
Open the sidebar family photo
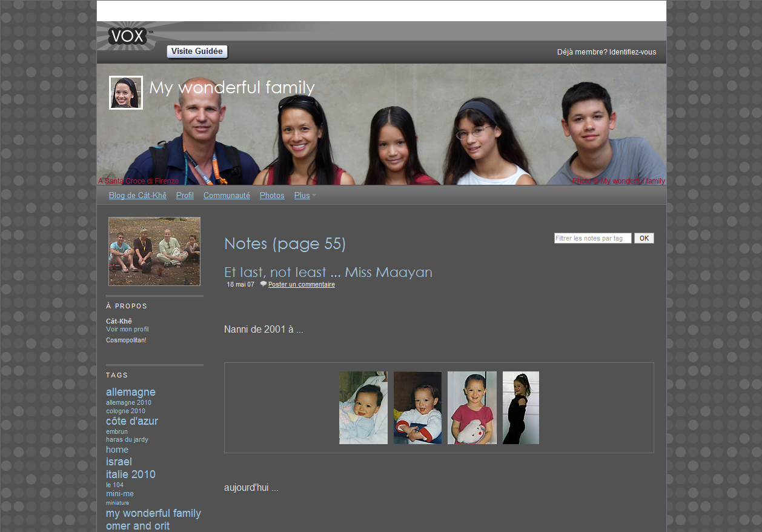tap(154, 251)
